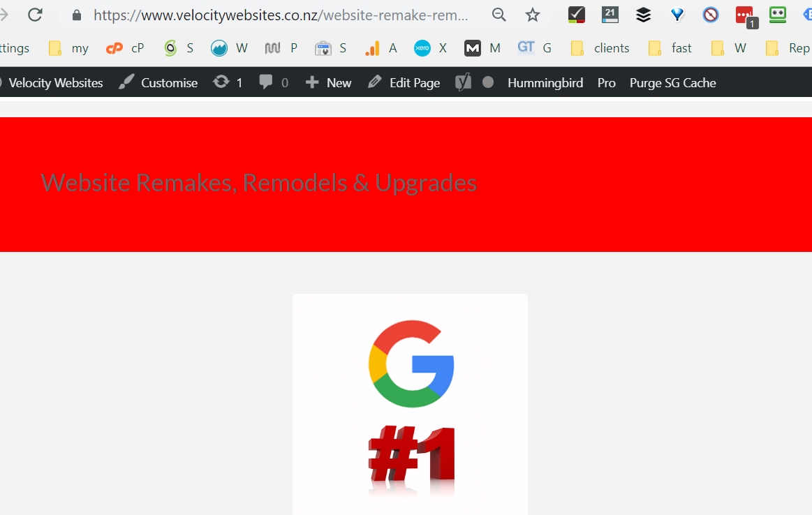
Task: Open the Google Analytics bookmark
Action: [x=381, y=48]
